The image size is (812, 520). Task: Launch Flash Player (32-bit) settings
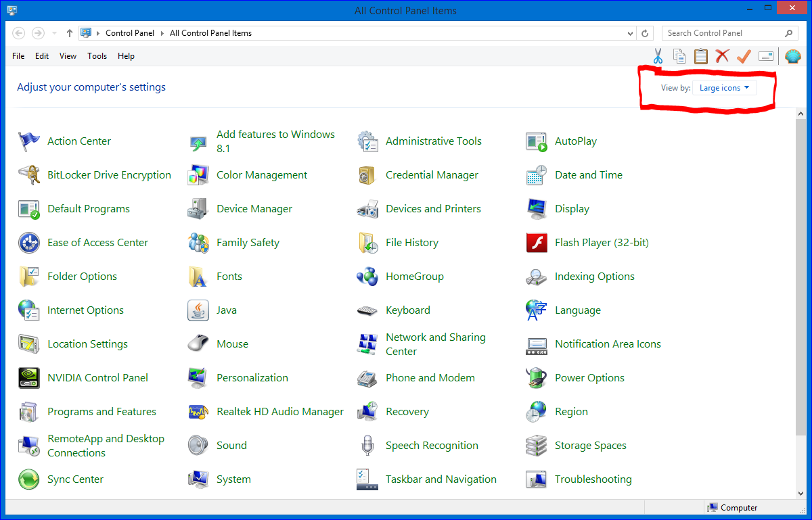[x=601, y=243]
